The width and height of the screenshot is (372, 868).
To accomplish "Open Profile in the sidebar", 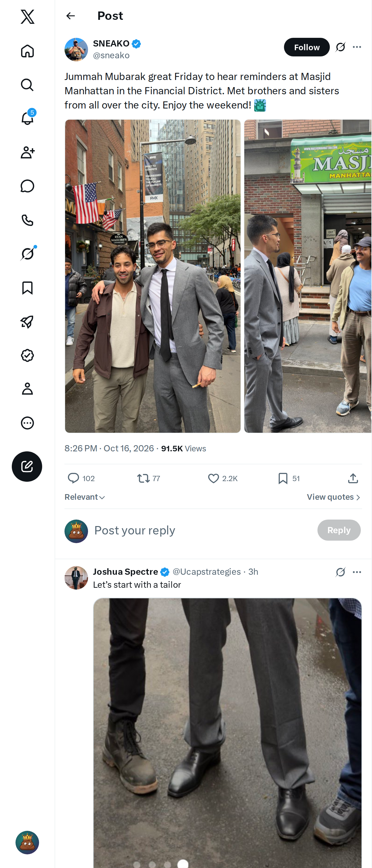I will (27, 388).
